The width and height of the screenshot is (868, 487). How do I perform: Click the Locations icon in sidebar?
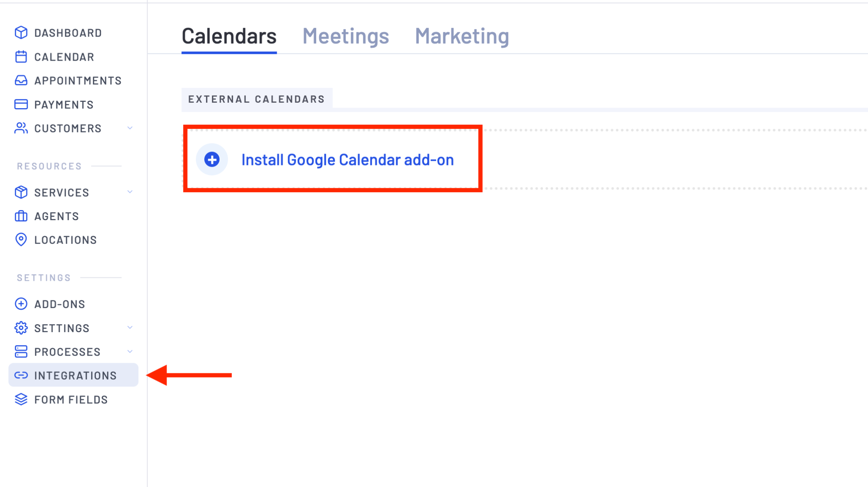coord(22,239)
